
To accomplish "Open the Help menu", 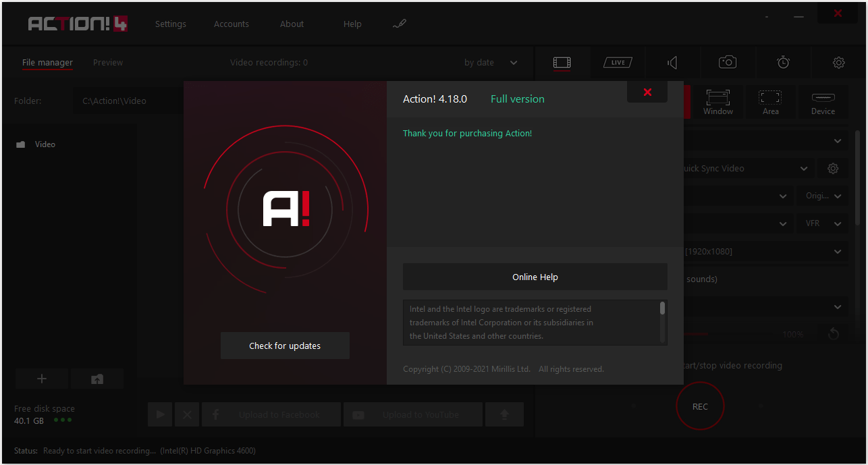I will [352, 24].
